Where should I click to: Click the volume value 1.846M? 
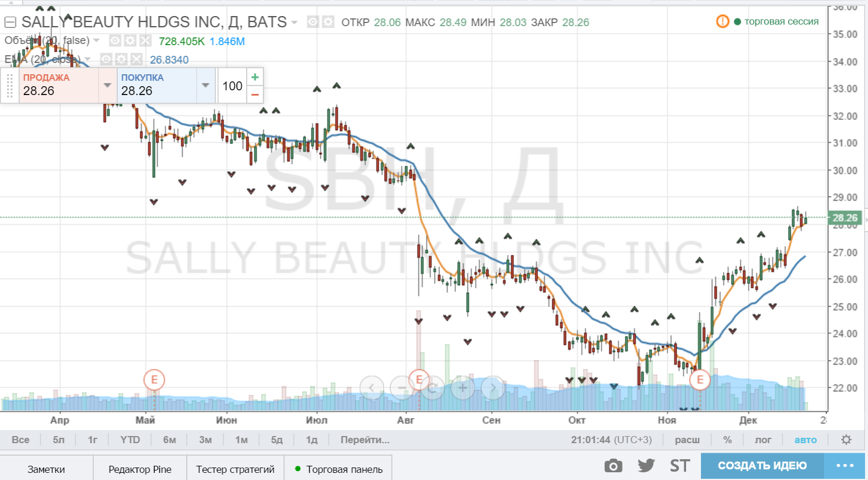tap(227, 41)
